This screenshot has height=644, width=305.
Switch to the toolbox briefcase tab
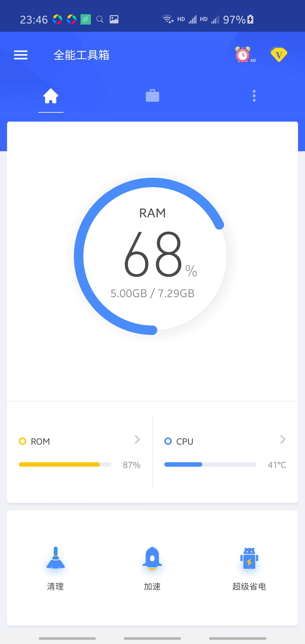pos(152,96)
